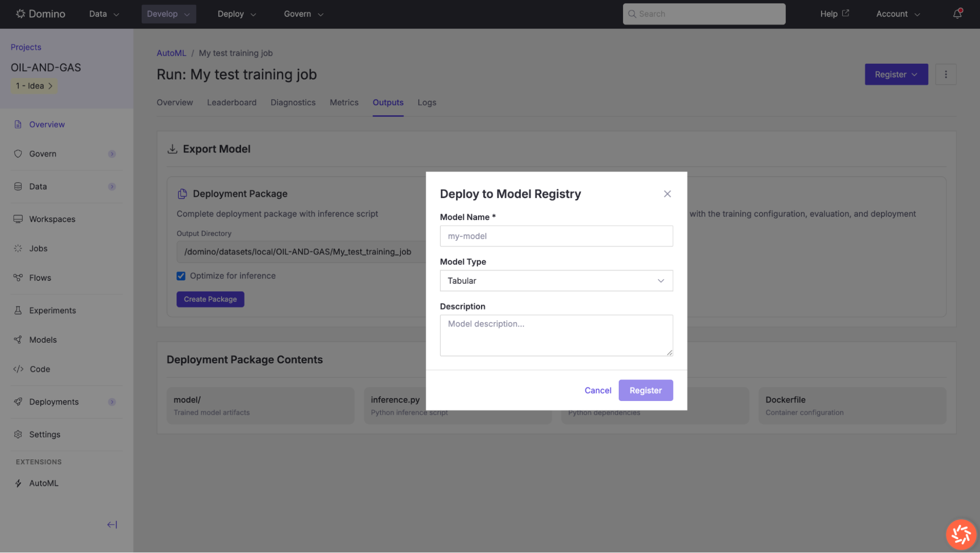Open the Domino assistant orange icon
The image size is (980, 553).
click(961, 534)
